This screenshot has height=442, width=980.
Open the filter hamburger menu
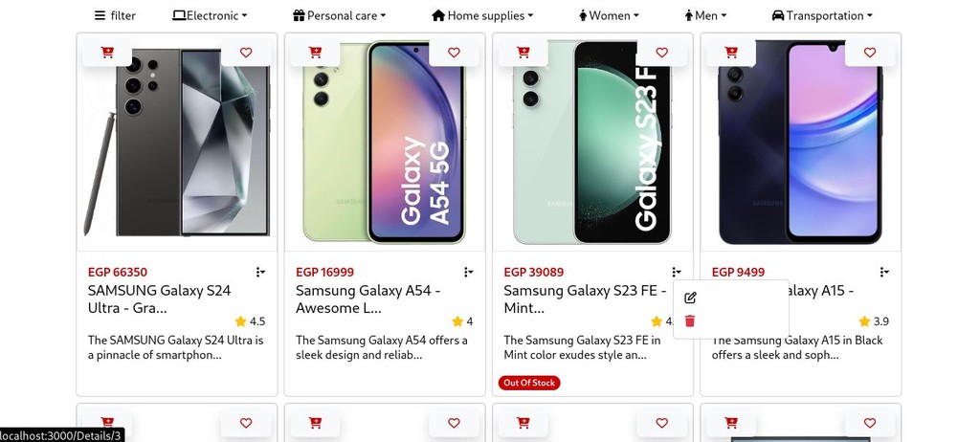point(115,15)
